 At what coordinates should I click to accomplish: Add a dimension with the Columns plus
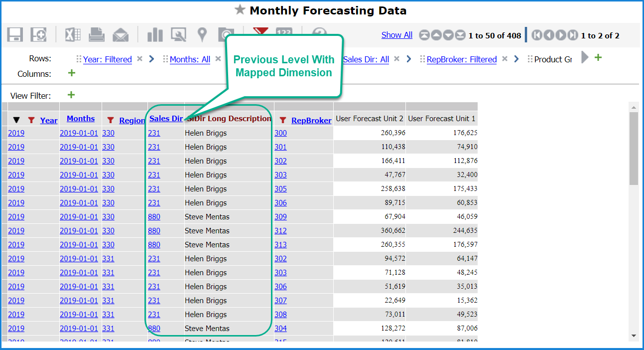[x=71, y=73]
